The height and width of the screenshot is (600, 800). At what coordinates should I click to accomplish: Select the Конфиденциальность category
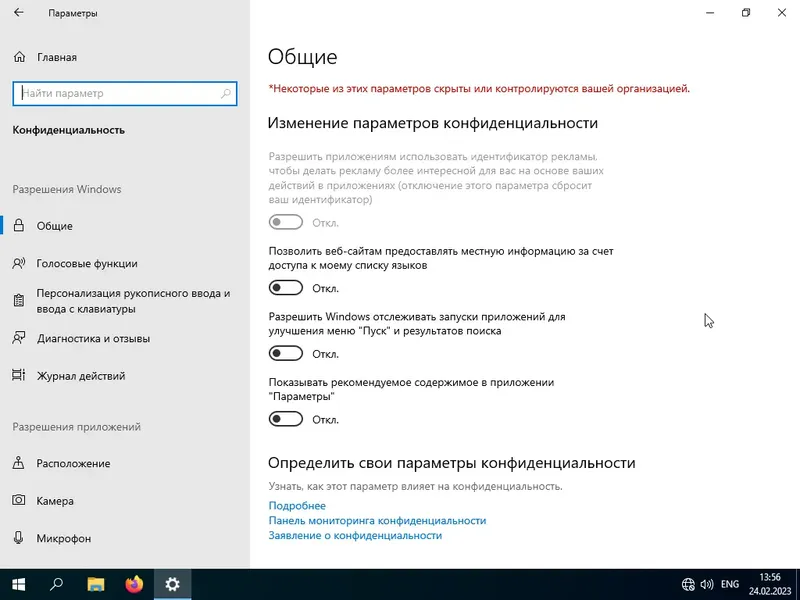66,130
